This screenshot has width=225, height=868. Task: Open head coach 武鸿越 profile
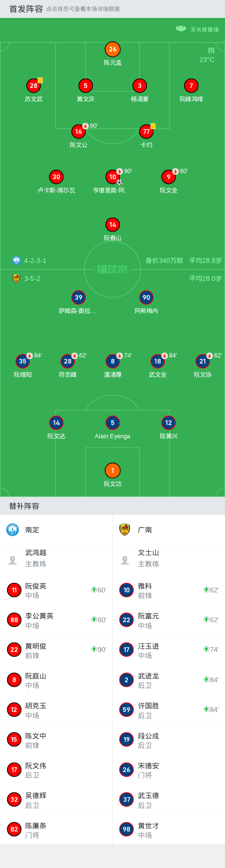[56, 558]
